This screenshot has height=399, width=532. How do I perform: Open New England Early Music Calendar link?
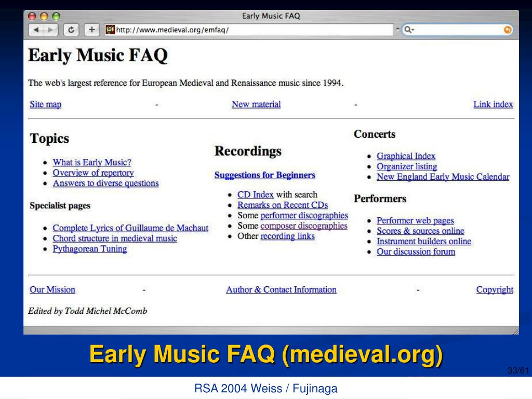coord(443,177)
